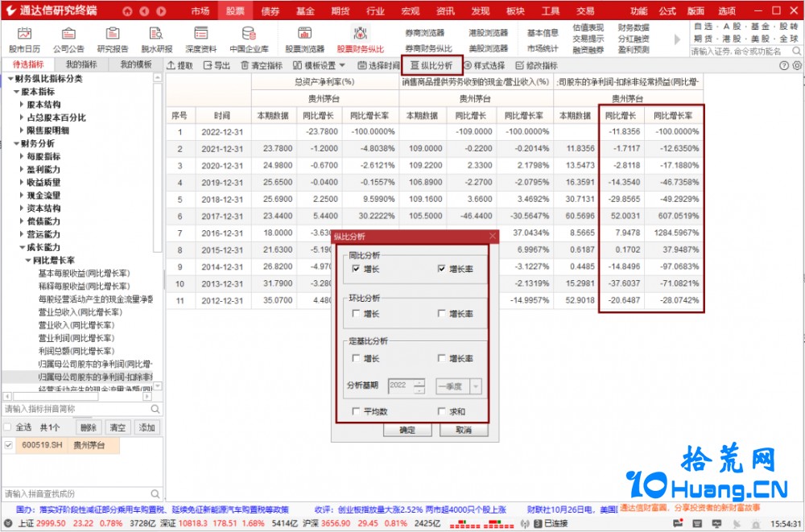Open the 债券 menu
This screenshot has height=532, width=805.
click(x=270, y=10)
